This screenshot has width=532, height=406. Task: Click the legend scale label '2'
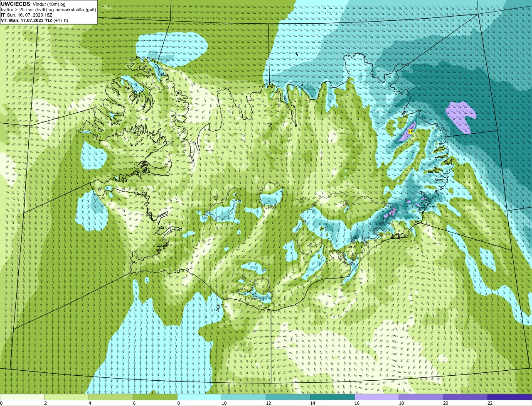(45, 403)
